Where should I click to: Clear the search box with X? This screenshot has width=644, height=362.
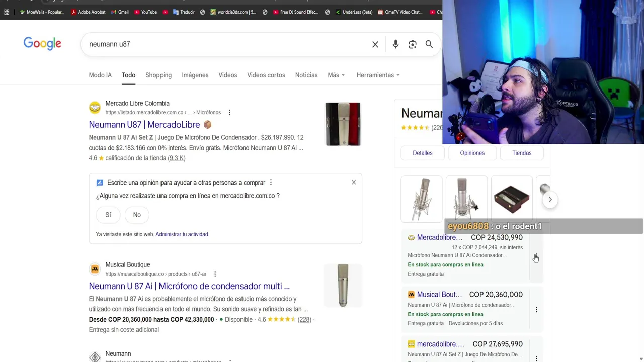[375, 44]
